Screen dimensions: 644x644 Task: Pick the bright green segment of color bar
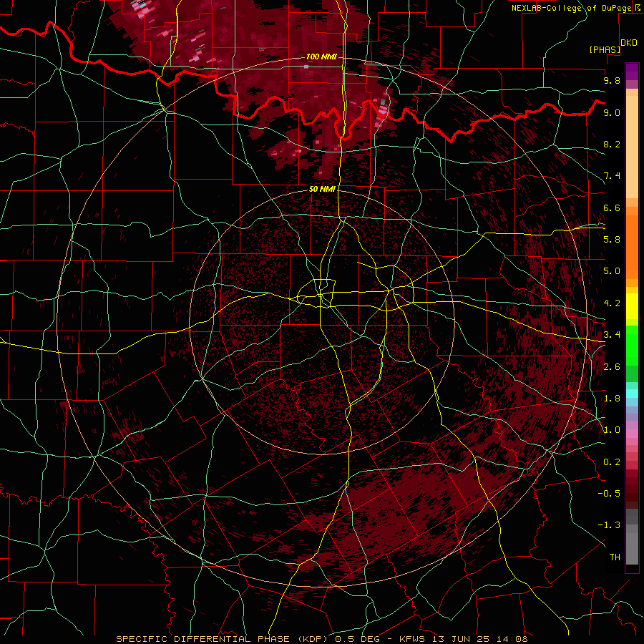point(632,346)
